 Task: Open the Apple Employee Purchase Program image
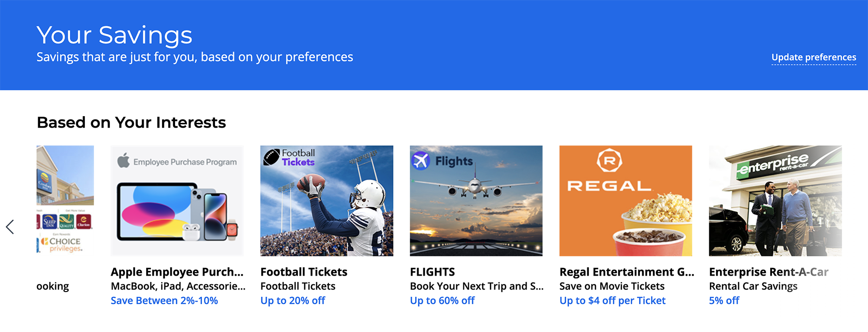coord(177,200)
